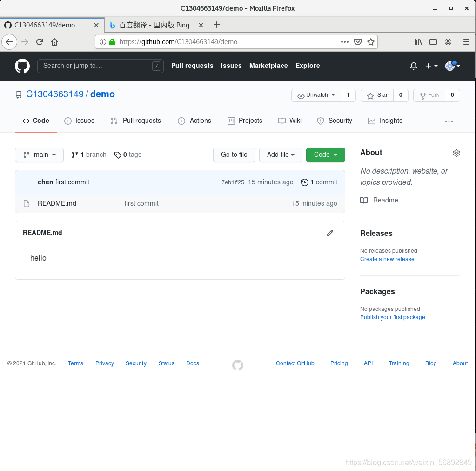Click the footer GitHub logo

point(238,365)
